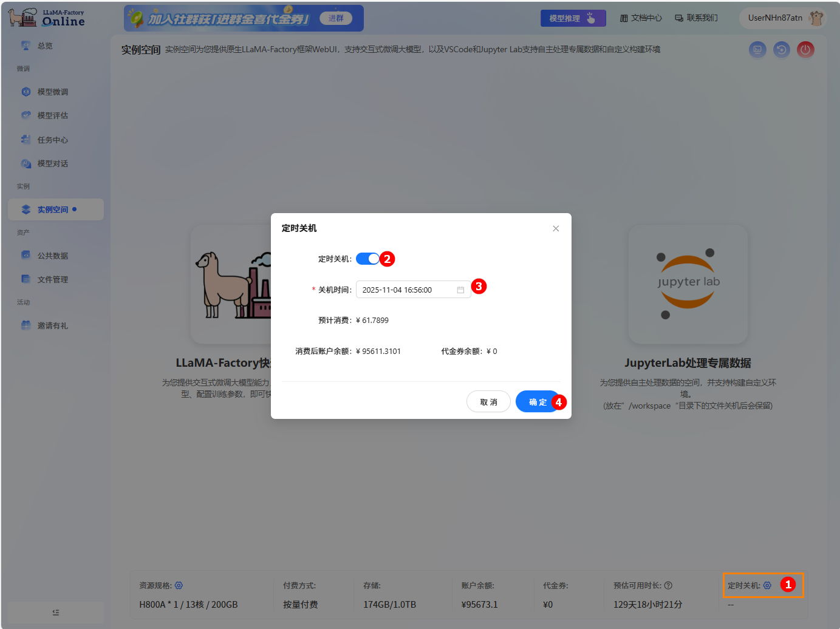Image resolution: width=840 pixels, height=629 pixels.
Task: Open the UserNHn87atn account menu
Action: tap(779, 18)
